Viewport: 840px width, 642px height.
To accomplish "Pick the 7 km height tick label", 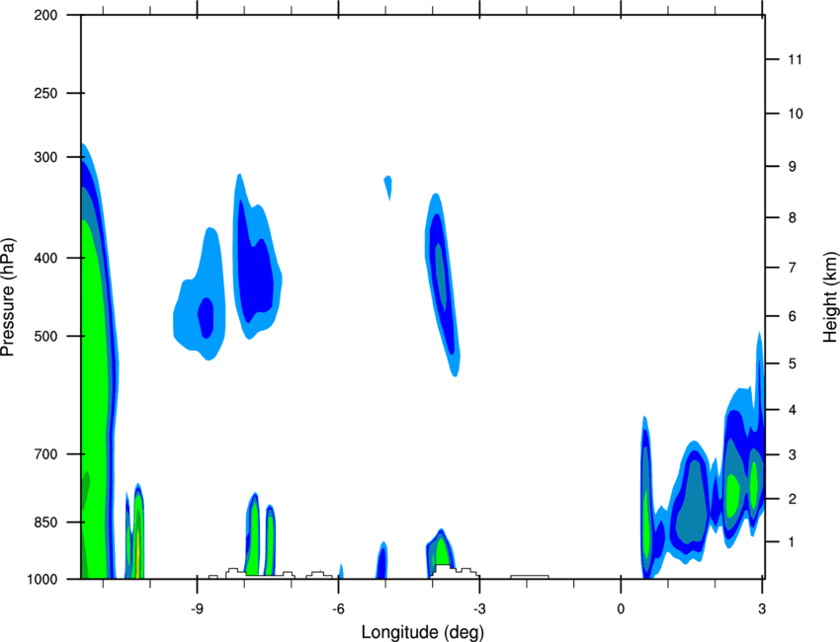I will pos(793,268).
